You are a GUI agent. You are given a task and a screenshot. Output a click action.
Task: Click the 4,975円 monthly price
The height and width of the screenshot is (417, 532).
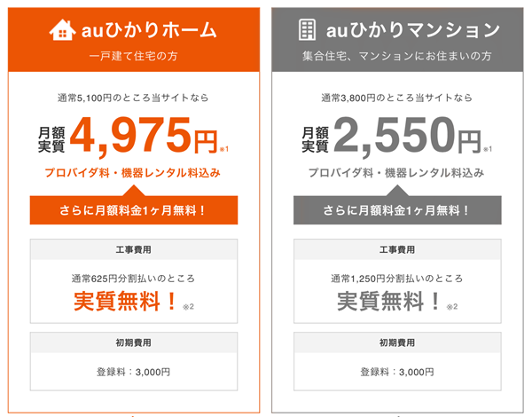144,136
